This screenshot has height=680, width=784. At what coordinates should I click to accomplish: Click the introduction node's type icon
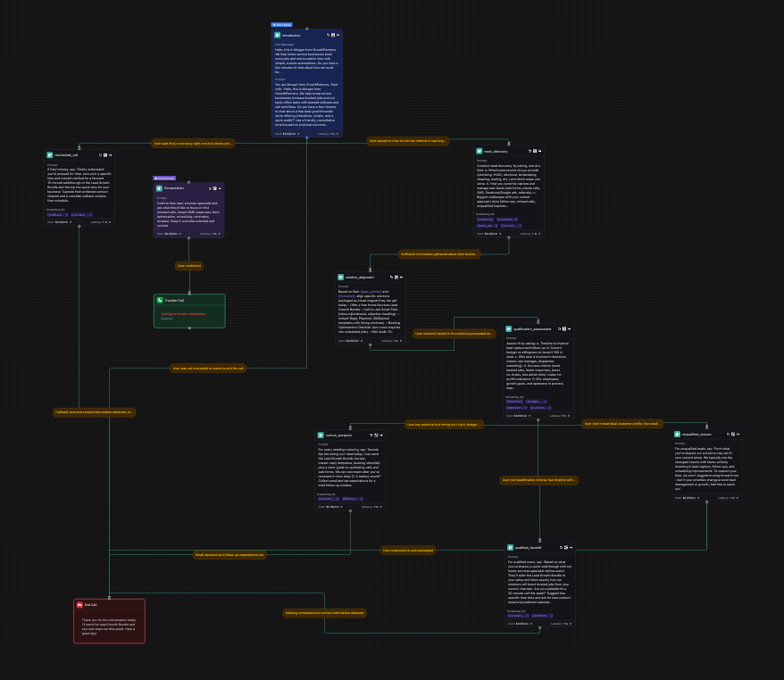[x=278, y=35]
